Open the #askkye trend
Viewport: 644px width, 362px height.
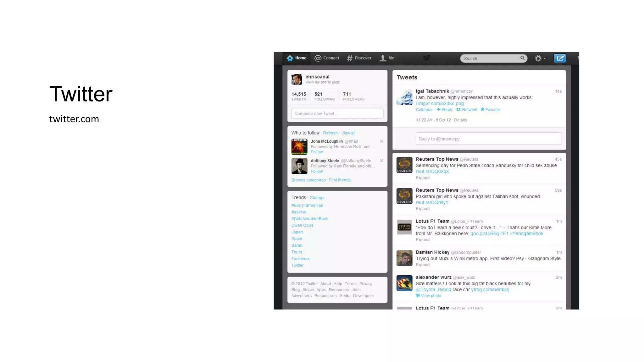299,212
